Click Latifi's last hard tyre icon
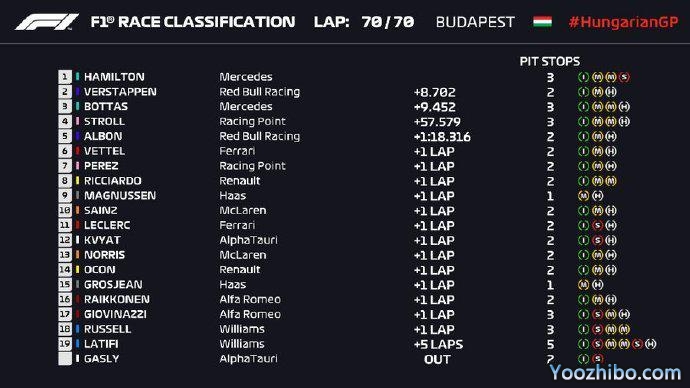 (651, 344)
